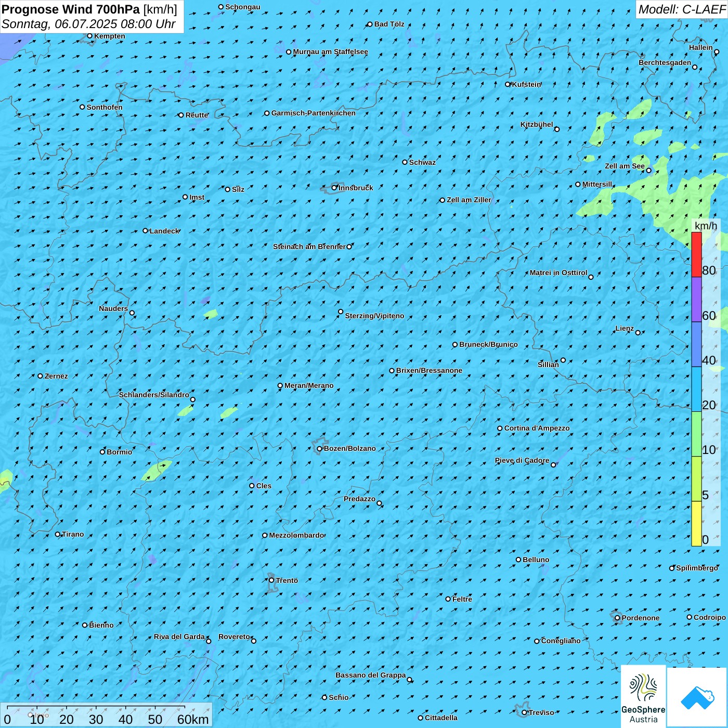Screen dimensions: 728x728
Task: Click the yellow 0 km/h legend color
Action: click(x=696, y=524)
